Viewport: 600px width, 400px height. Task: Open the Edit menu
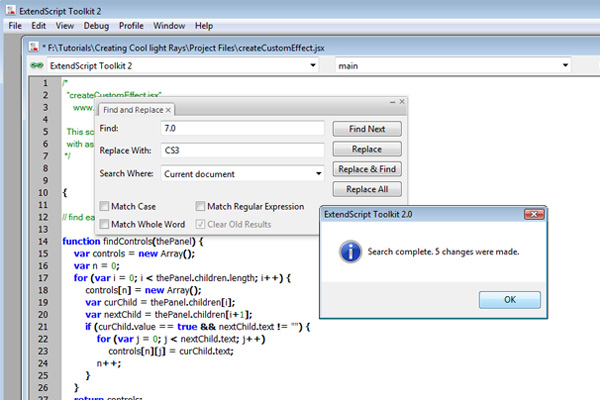(39, 26)
